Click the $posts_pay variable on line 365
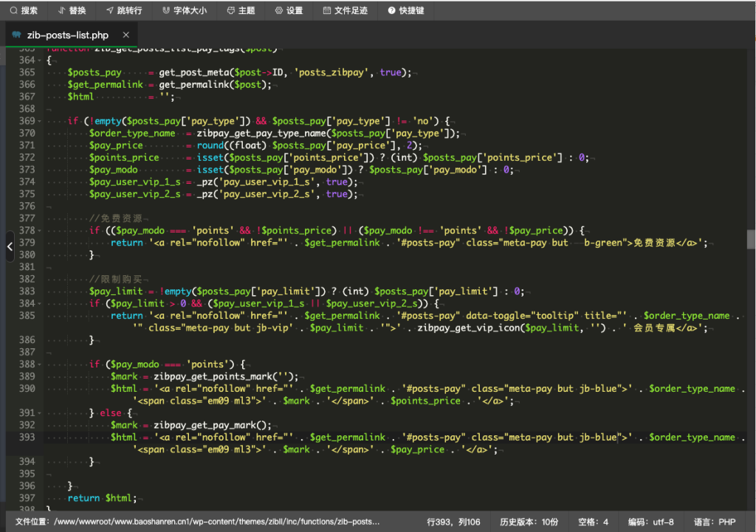Screen dimensions: 756x532 click(94, 72)
